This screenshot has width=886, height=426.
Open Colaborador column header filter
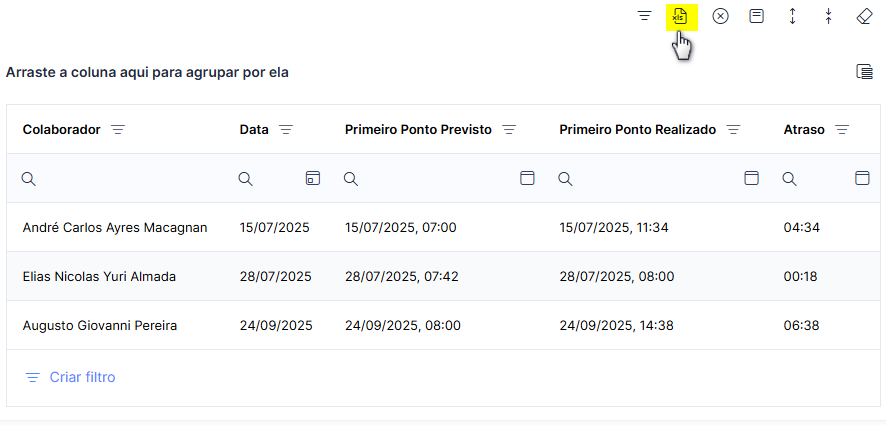click(x=118, y=130)
